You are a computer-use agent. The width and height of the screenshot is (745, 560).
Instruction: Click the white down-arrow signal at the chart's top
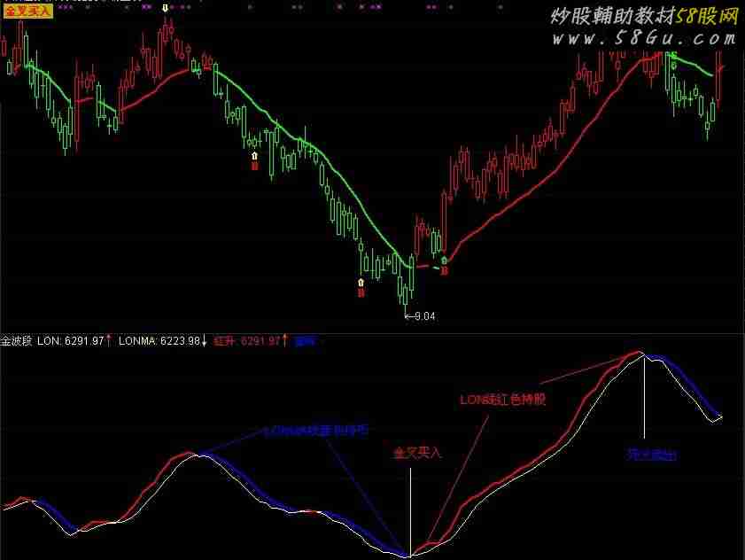[165, 8]
